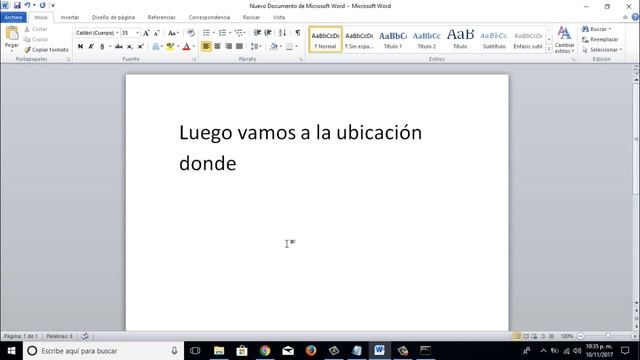Open the Calibri (Cuerpo) font name box

pyautogui.click(x=97, y=33)
